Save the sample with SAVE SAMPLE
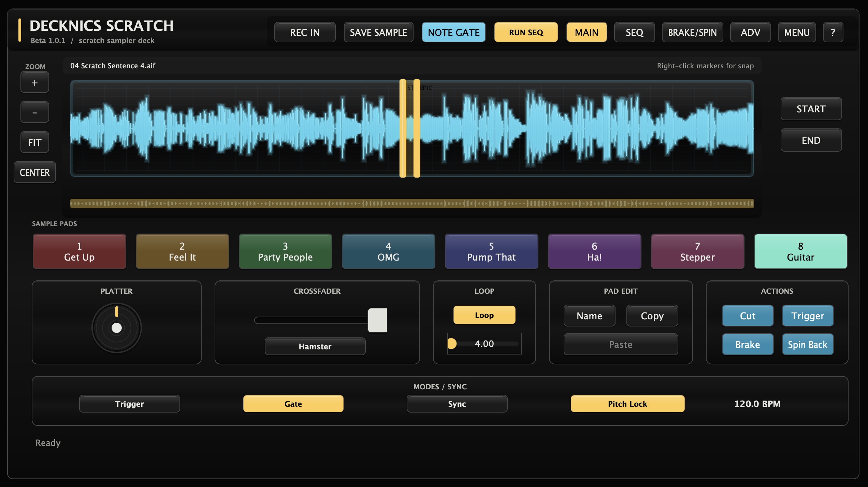 [x=378, y=32]
